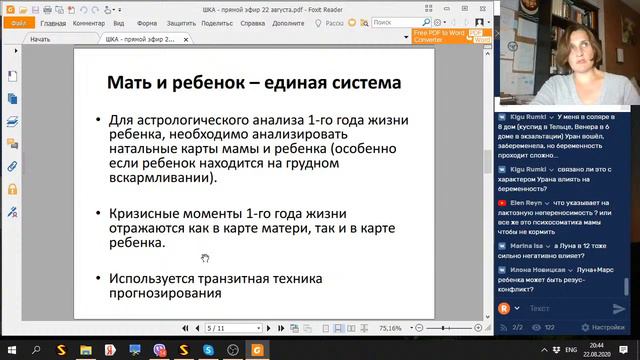The image size is (640, 360).
Task: Select continuous page view mode
Action: 338,328
